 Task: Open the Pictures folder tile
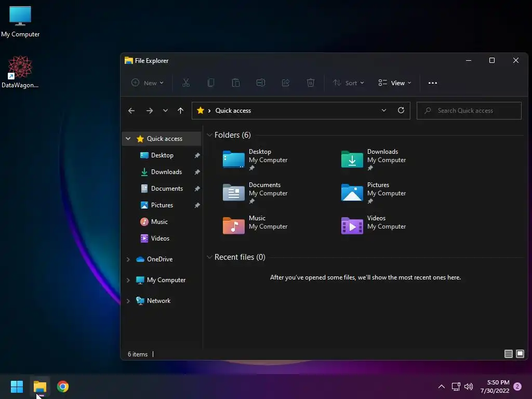coord(374,193)
